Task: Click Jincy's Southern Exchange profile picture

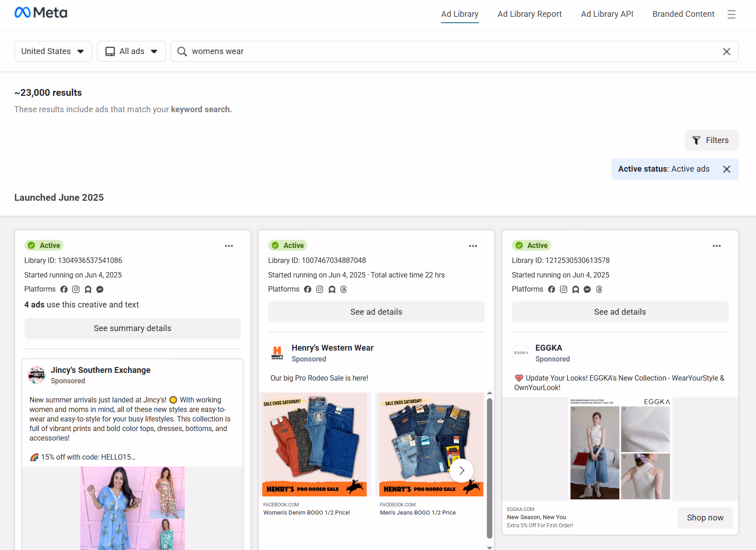Action: point(36,375)
